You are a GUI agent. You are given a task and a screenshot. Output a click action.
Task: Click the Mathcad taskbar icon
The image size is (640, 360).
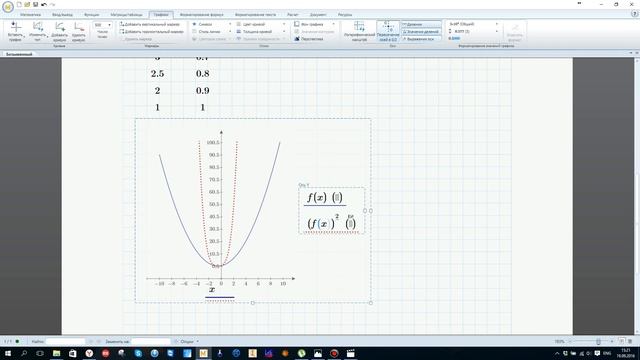point(203,353)
